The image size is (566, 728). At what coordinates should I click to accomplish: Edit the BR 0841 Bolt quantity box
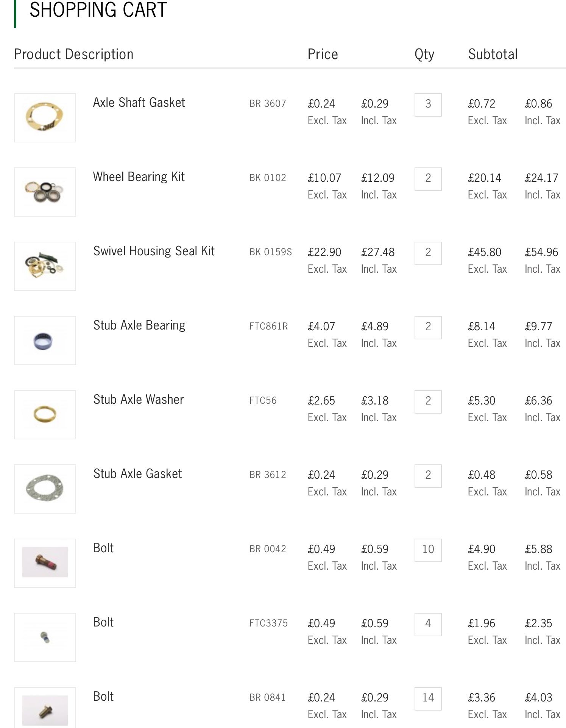[428, 699]
